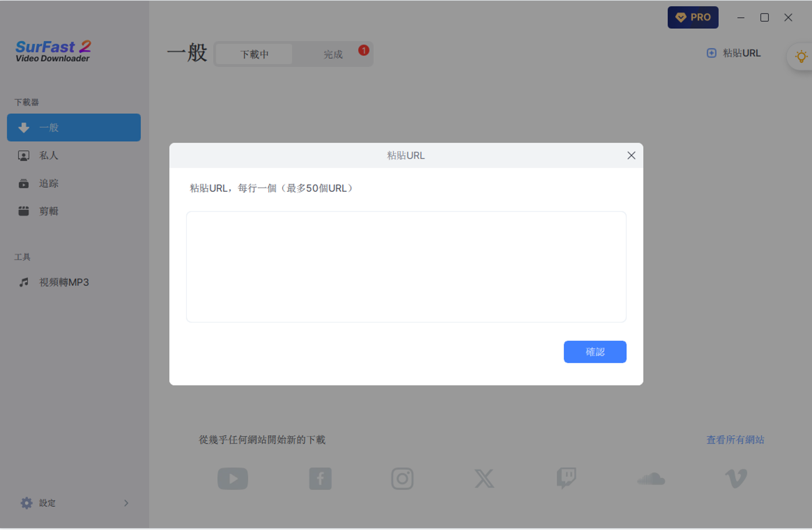Open the 視頻轉MP3 tool
Screen dimensions: 812x530
point(64,282)
